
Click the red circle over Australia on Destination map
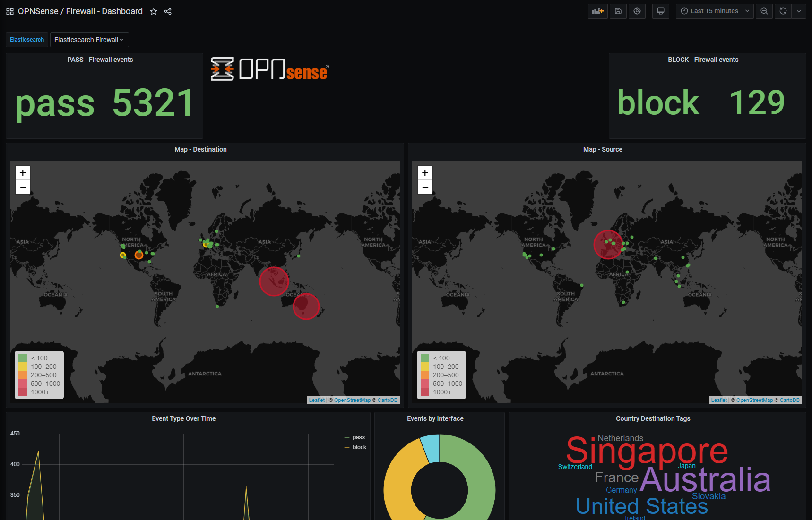click(x=306, y=307)
